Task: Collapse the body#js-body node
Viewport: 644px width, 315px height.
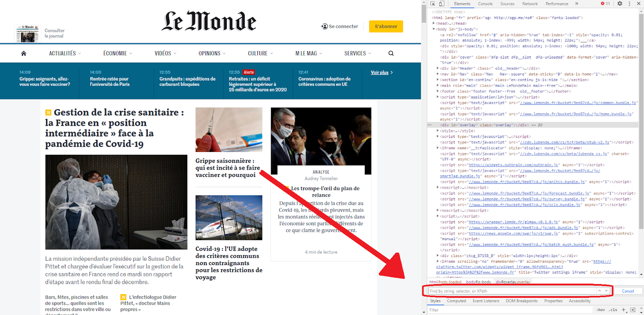Action: point(434,29)
